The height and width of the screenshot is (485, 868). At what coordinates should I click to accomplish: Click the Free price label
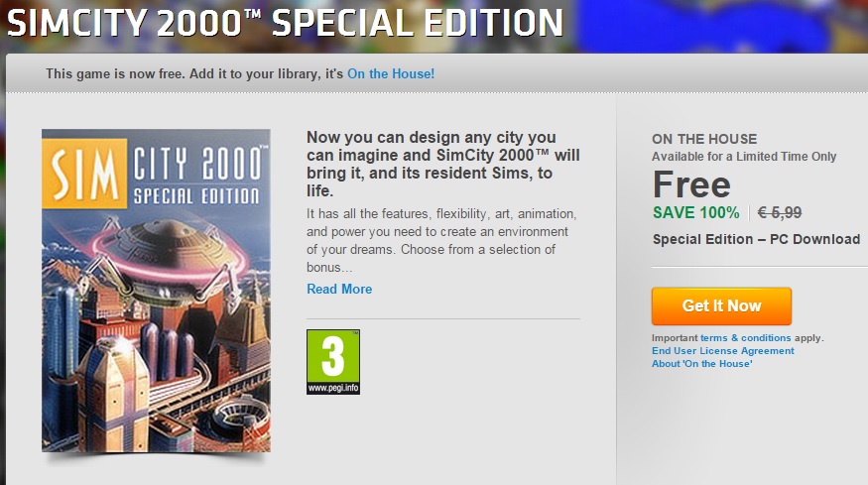(691, 184)
